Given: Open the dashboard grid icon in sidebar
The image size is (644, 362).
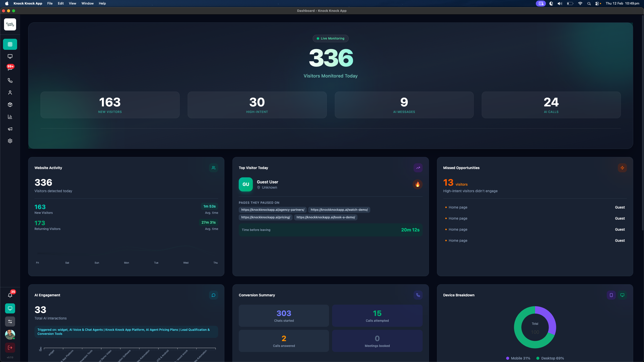Looking at the screenshot, I should [10, 44].
